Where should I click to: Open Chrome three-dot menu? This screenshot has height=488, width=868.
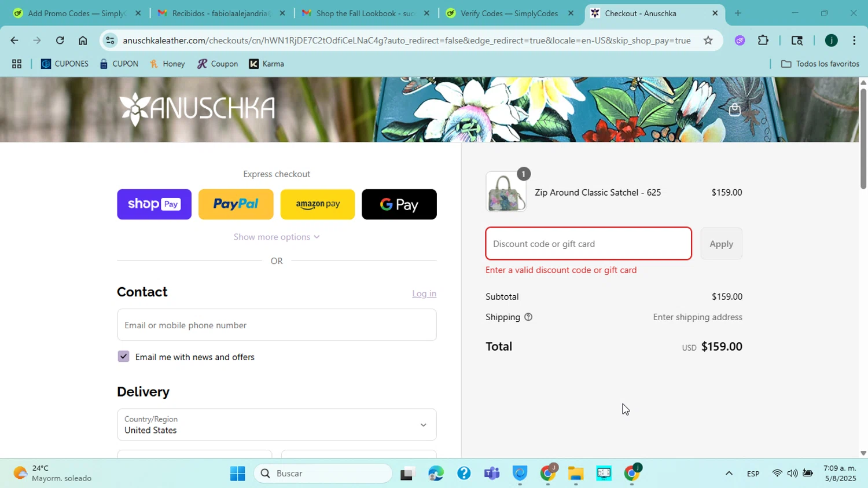tap(854, 41)
